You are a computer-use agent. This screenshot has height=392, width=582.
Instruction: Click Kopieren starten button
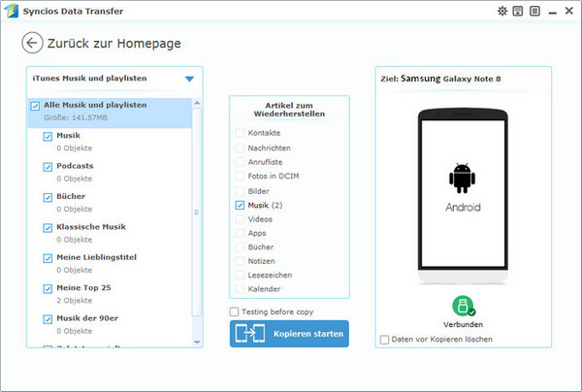289,334
